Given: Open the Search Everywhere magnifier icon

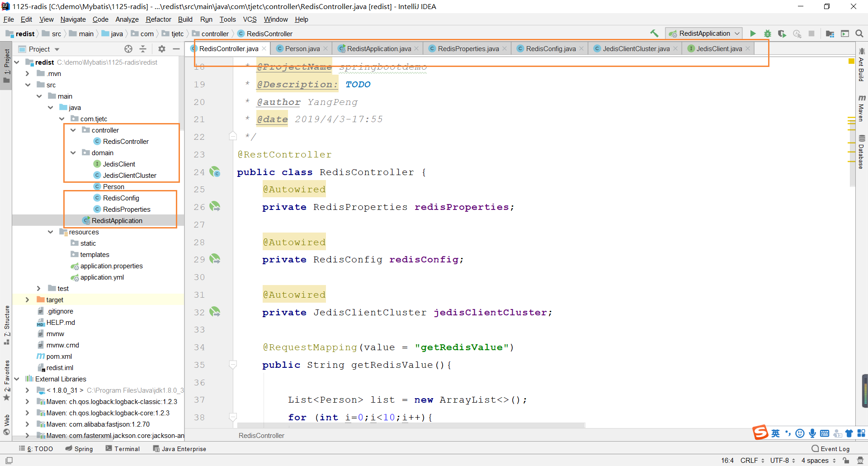Looking at the screenshot, I should pyautogui.click(x=859, y=33).
